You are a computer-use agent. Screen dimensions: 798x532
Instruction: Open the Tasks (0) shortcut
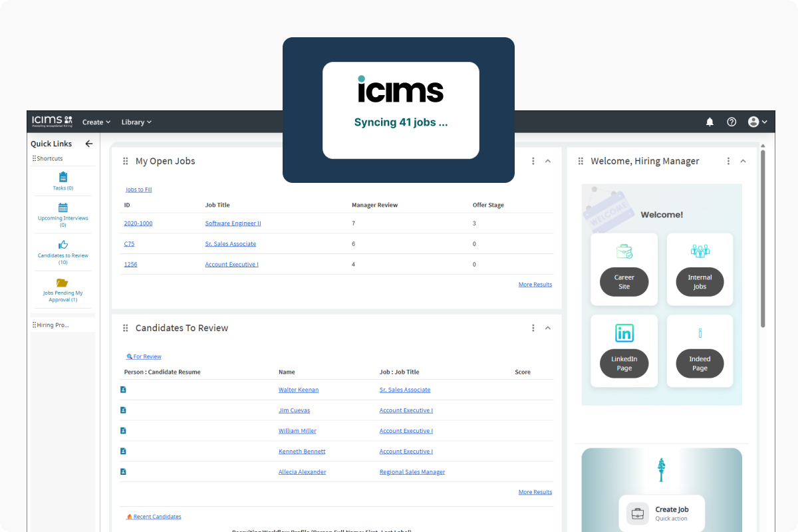click(x=63, y=181)
